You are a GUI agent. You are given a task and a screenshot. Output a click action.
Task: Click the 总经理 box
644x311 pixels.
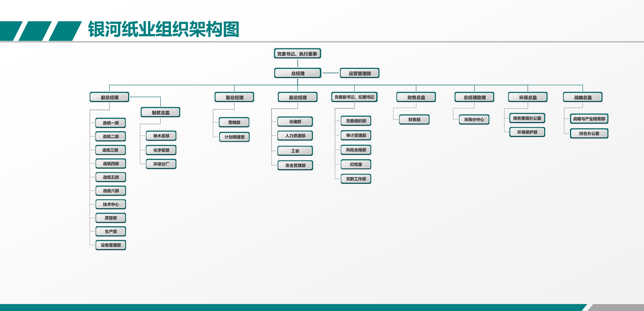pos(297,73)
